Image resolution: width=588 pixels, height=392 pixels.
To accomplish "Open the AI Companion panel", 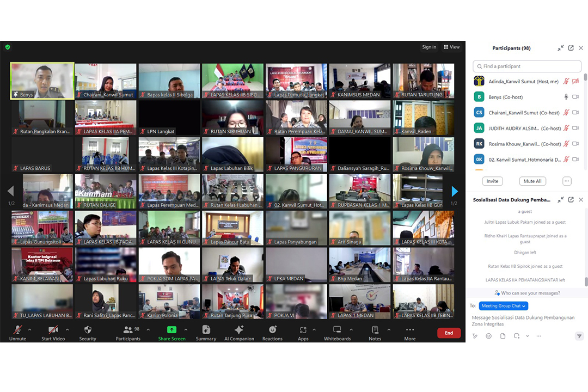I will 239,332.
